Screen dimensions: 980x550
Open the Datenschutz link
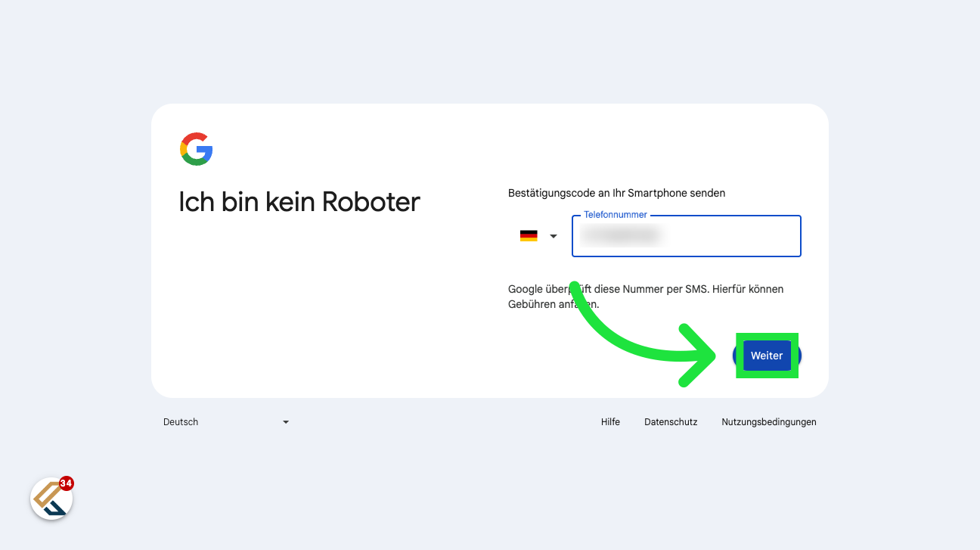(671, 422)
